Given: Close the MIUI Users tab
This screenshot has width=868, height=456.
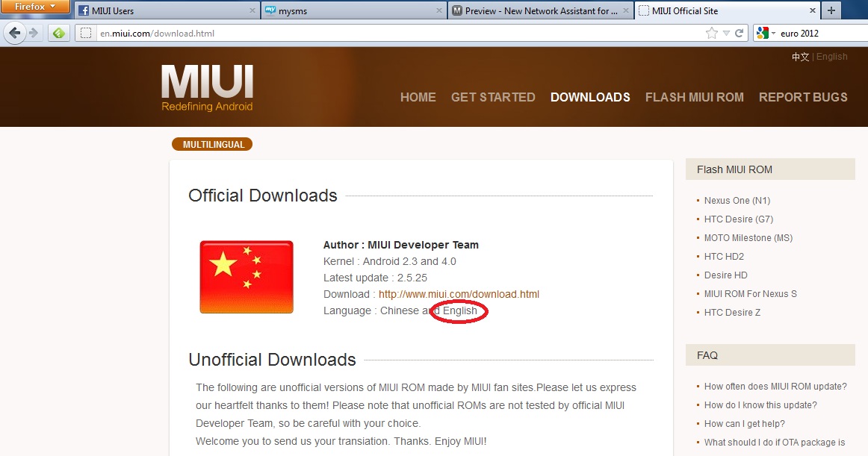Looking at the screenshot, I should (252, 10).
